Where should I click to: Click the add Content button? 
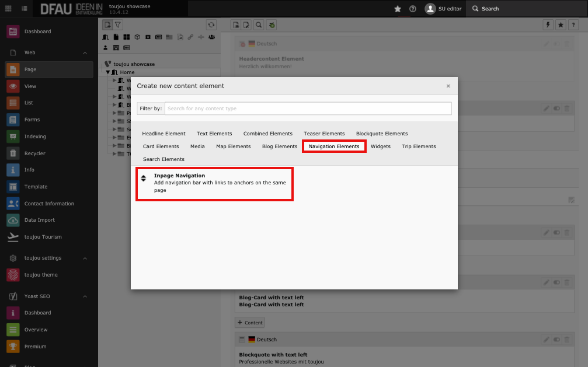tap(250, 322)
